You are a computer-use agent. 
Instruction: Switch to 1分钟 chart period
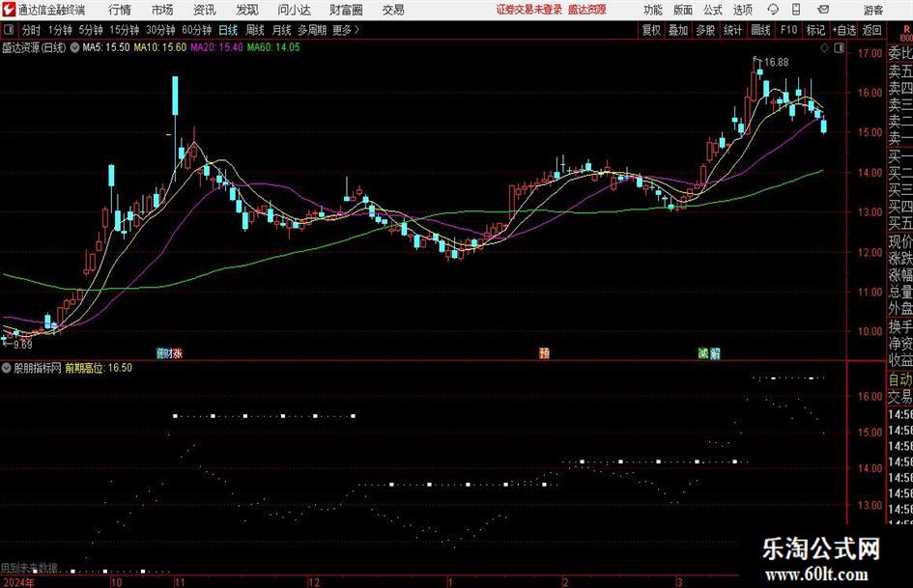point(60,30)
